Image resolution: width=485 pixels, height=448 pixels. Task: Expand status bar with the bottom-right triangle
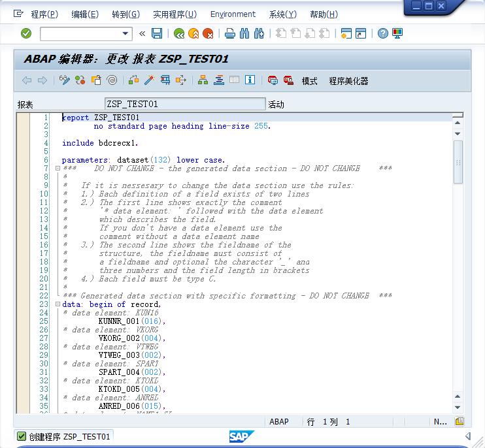click(468, 436)
